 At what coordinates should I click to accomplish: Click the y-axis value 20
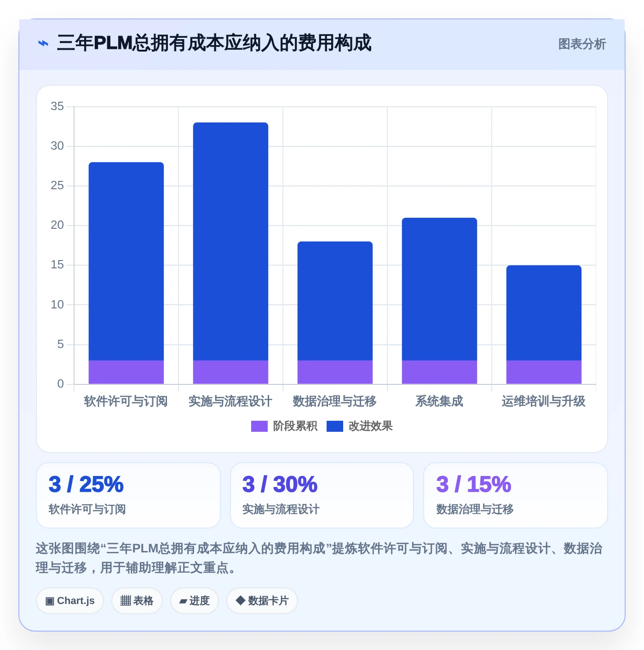pos(57,225)
